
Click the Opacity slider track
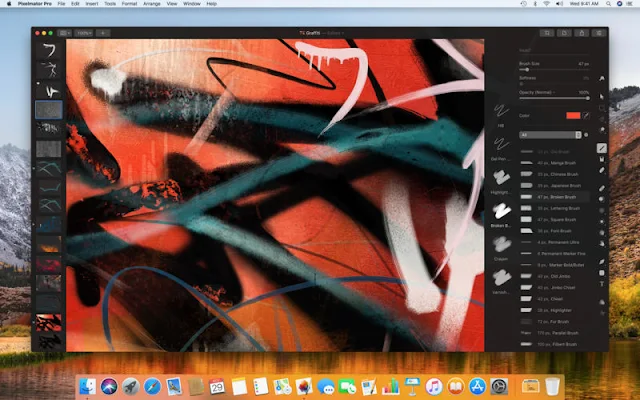554,98
